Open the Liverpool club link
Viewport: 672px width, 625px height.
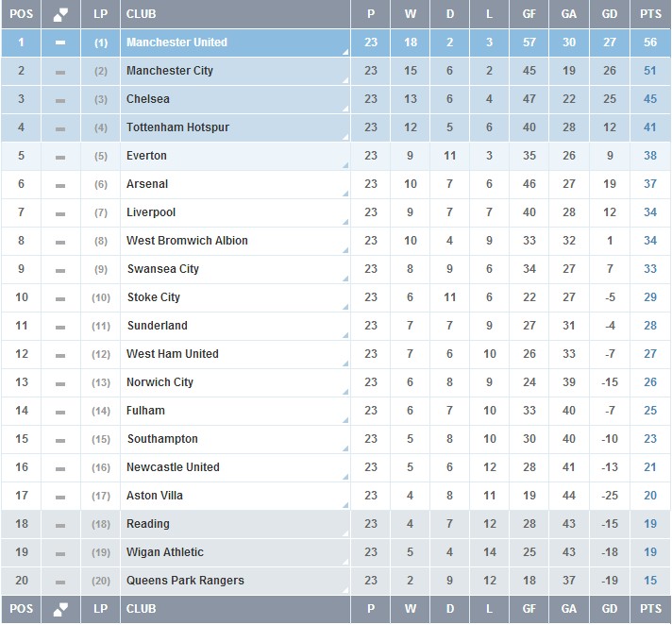tap(151, 212)
